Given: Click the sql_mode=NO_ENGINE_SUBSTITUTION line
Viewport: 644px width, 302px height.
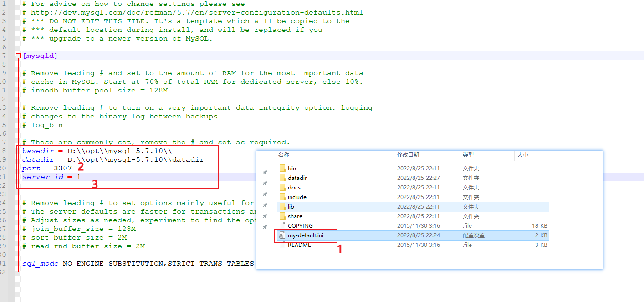Looking at the screenshot, I should tap(138, 264).
